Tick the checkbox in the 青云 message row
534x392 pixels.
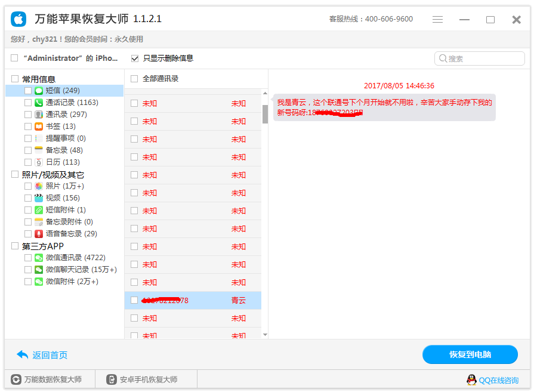pyautogui.click(x=134, y=300)
